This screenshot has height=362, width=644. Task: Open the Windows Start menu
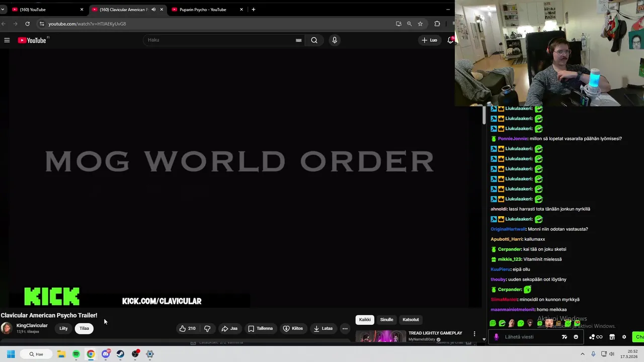click(x=11, y=354)
